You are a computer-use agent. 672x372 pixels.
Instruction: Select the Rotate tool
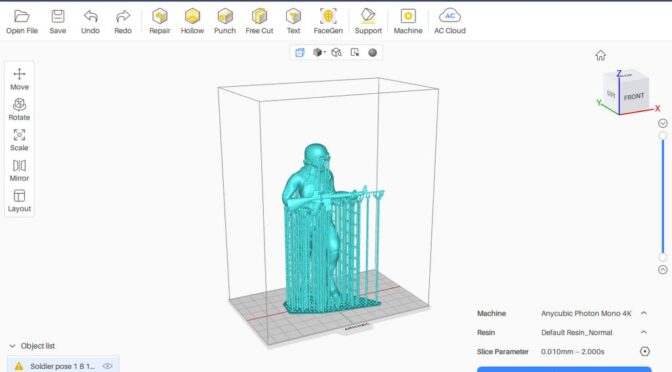[19, 110]
